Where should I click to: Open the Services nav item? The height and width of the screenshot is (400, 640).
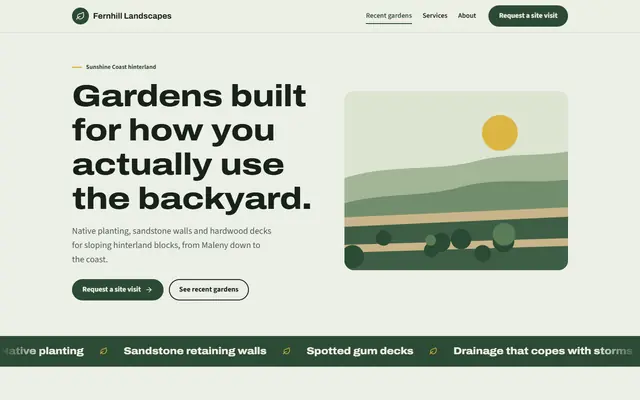click(x=435, y=16)
